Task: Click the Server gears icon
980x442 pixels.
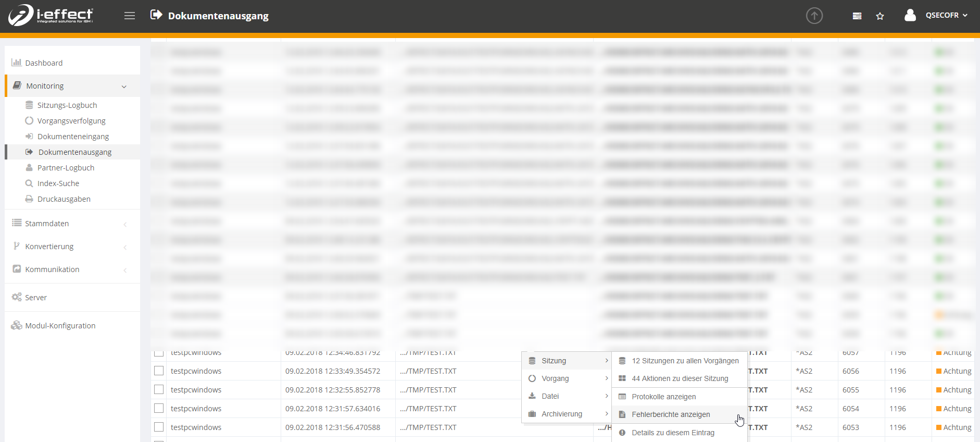Action: coord(17,297)
